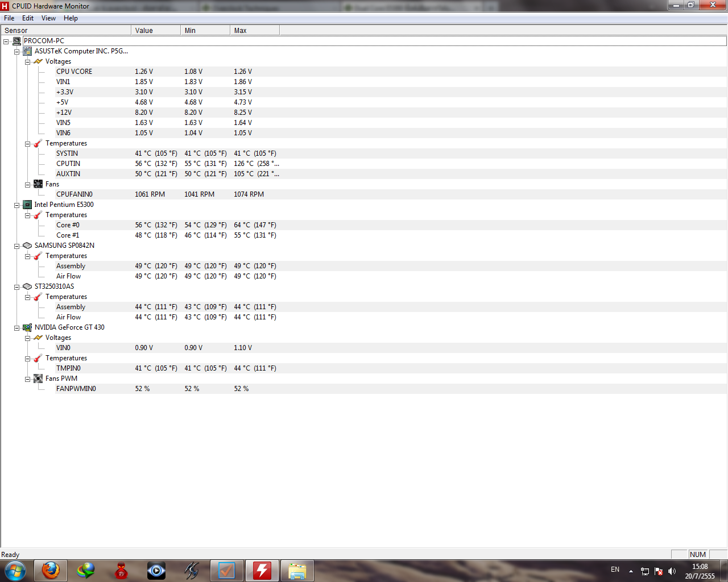
Task: Open the Action Center flag tray icon
Action: coord(659,571)
